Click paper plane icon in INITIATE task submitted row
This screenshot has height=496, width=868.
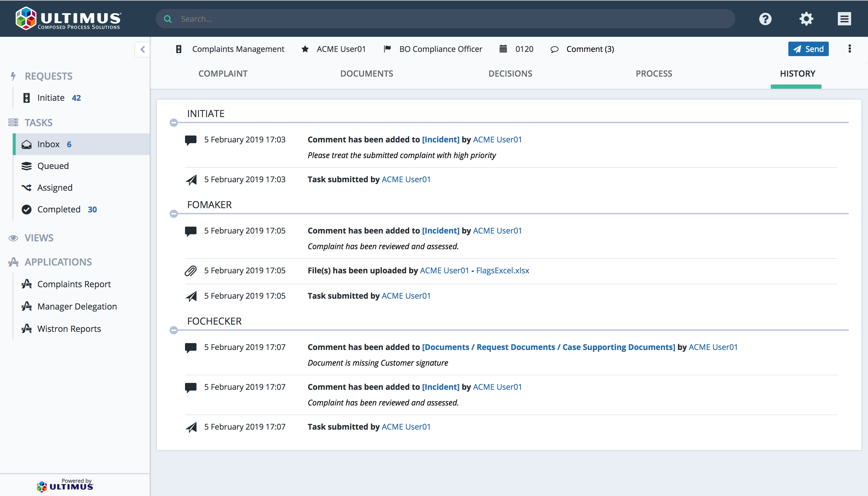[x=191, y=180]
